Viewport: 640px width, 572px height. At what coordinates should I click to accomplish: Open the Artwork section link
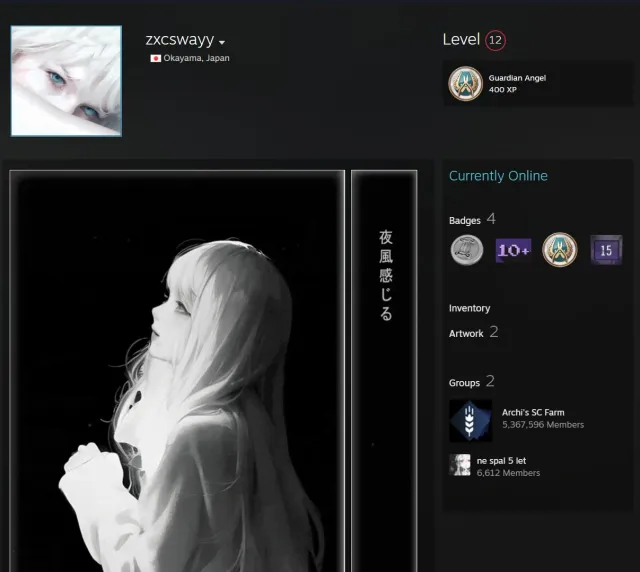click(x=466, y=334)
